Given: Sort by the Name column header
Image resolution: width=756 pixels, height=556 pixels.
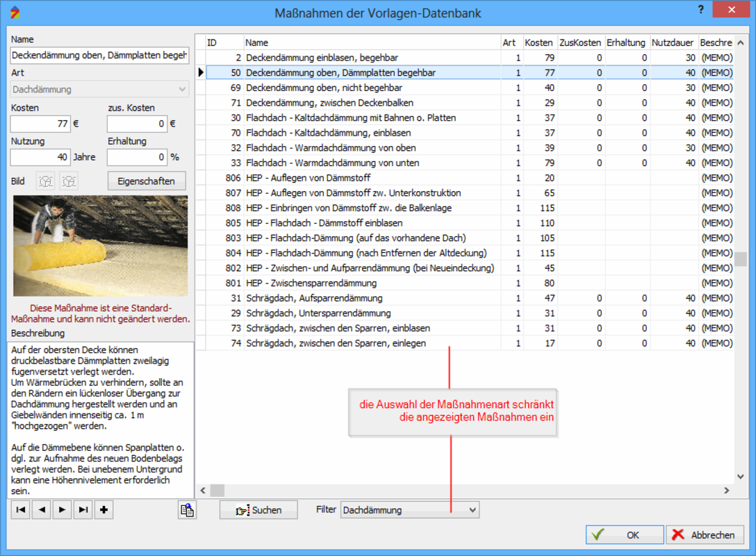Looking at the screenshot, I should pos(372,42).
